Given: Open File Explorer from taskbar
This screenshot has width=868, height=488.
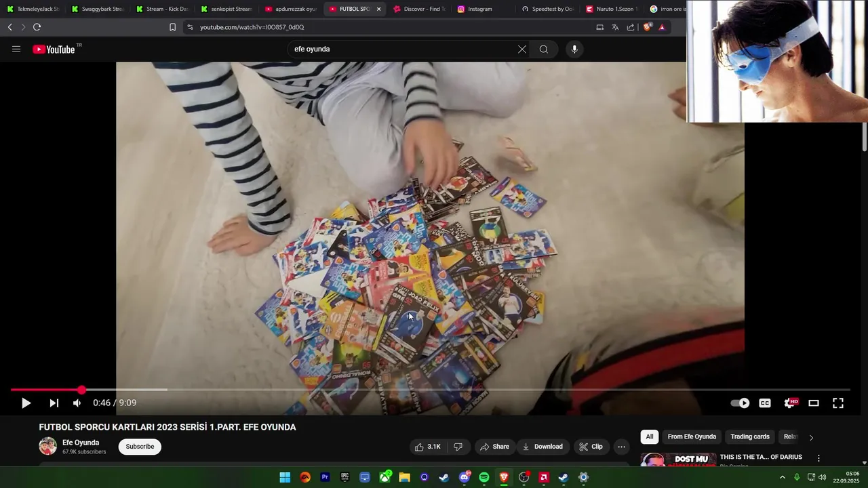Looking at the screenshot, I should 404,477.
